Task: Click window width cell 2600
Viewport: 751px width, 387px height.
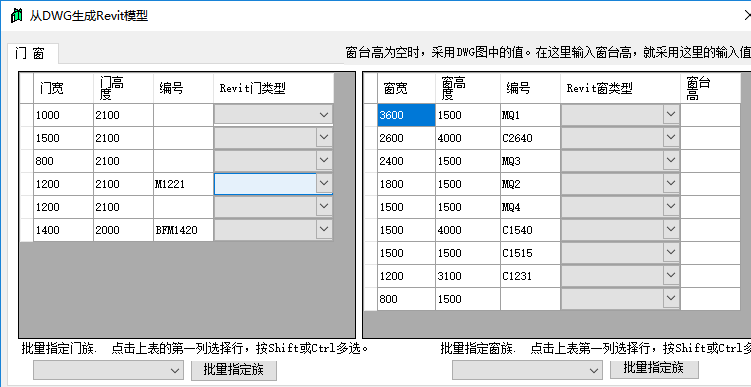Action: click(406, 138)
